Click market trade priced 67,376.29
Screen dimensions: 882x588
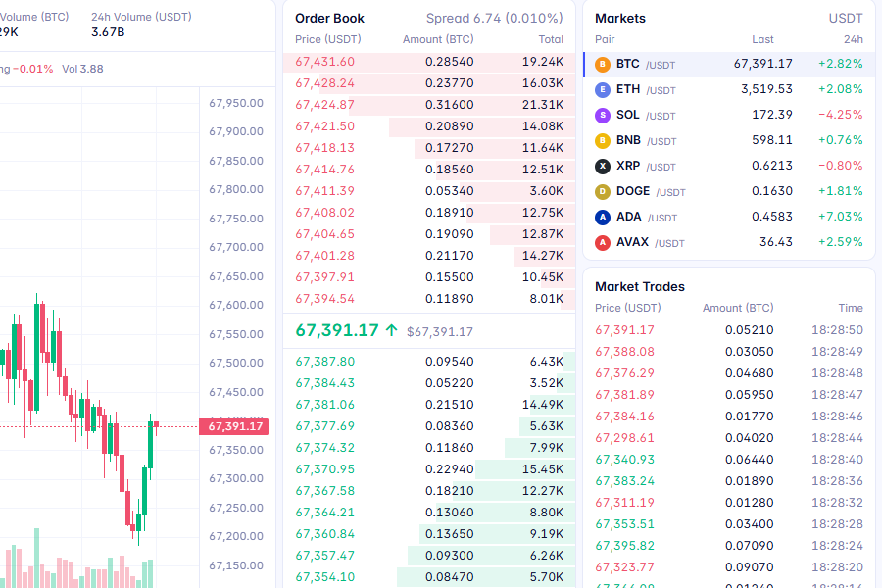tap(729, 373)
